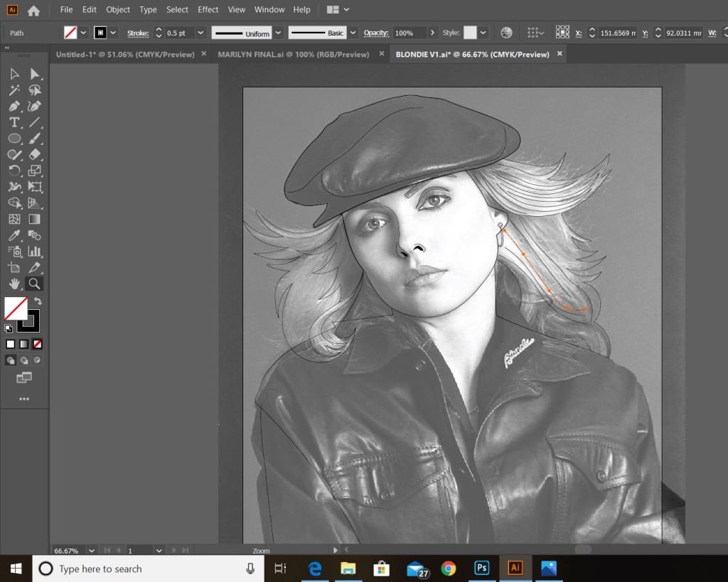
Task: Activate the Hand tool
Action: point(14,284)
